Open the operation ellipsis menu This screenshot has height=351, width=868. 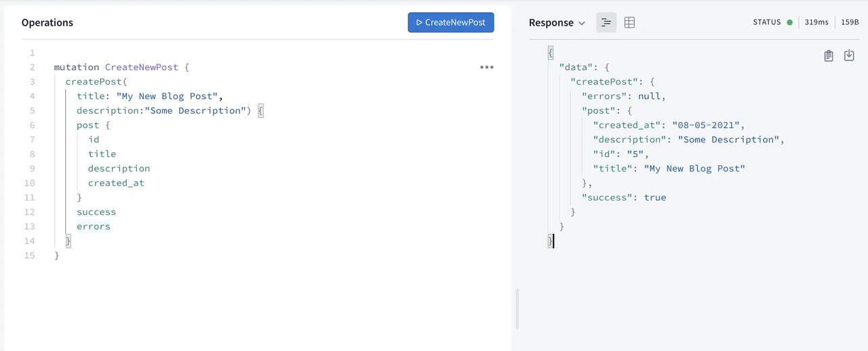point(487,67)
